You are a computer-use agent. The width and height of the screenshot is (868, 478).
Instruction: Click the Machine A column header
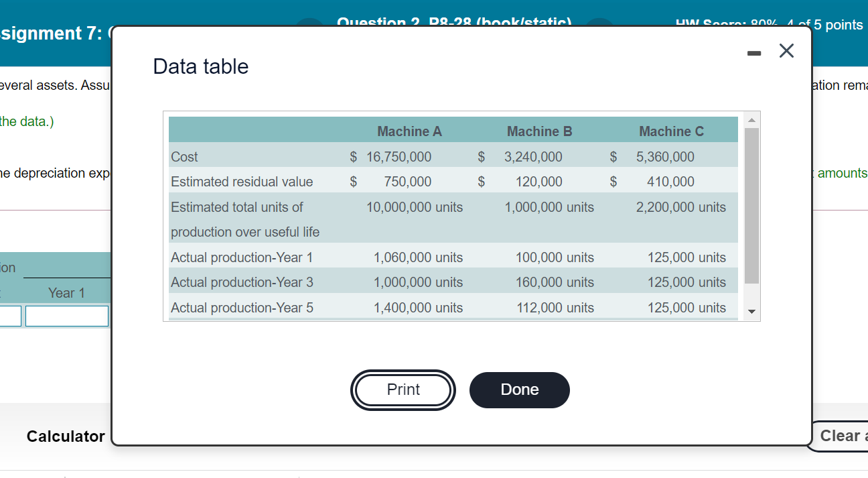[x=409, y=131]
